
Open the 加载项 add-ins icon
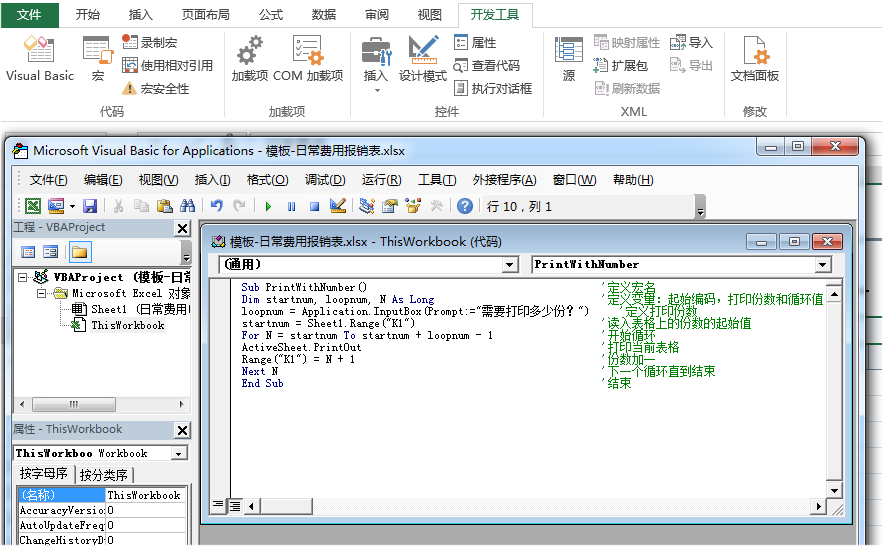tap(249, 58)
